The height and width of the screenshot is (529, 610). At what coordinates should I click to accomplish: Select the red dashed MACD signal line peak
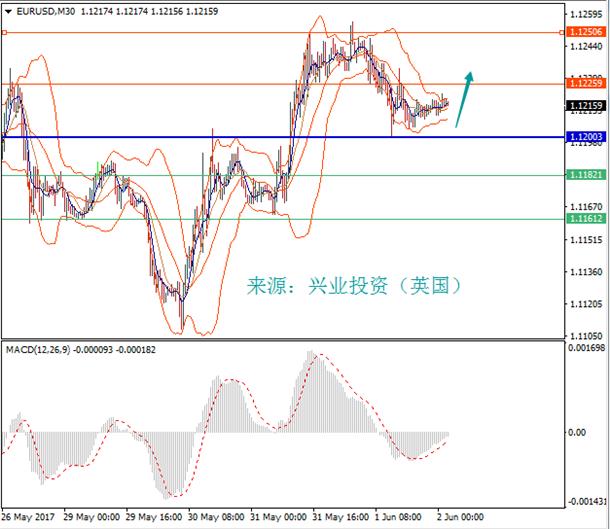click(x=321, y=355)
